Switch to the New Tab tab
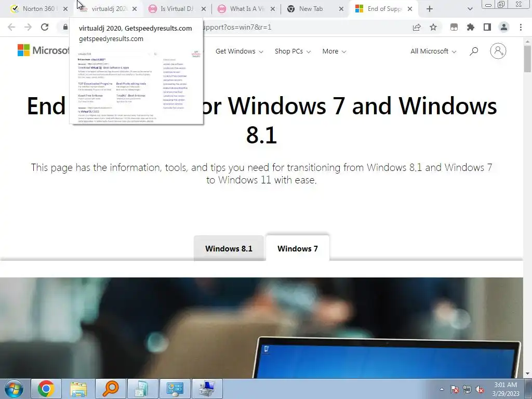 pos(311,9)
